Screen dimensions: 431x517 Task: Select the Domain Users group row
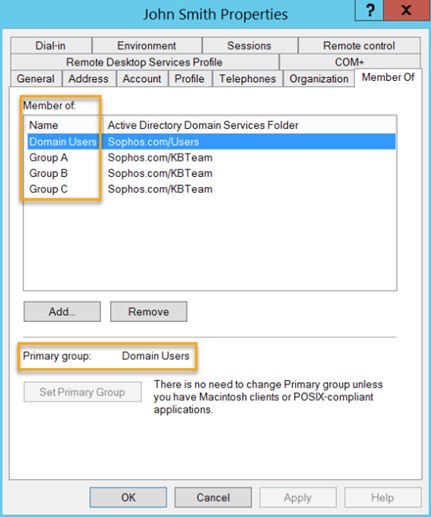(x=212, y=142)
